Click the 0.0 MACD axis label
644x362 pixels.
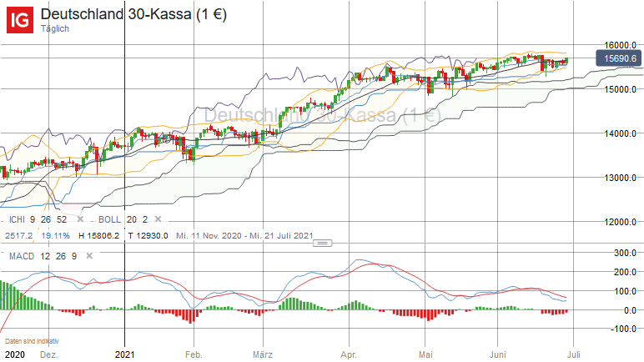tap(631, 310)
